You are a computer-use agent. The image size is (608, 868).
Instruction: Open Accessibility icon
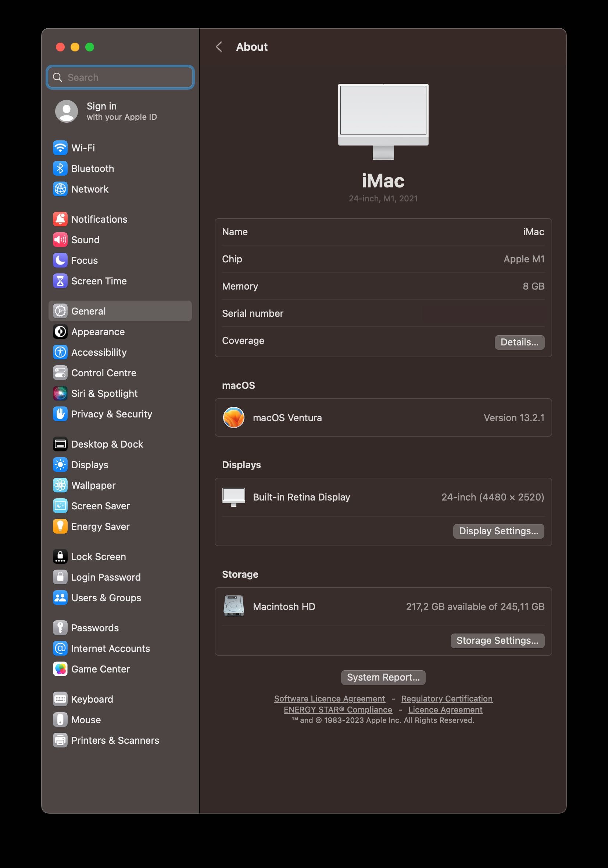(60, 352)
